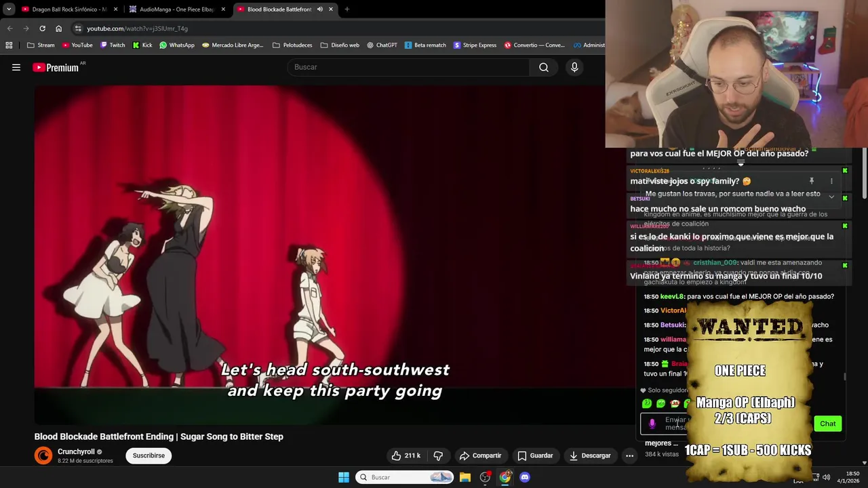Collapse pinned message chevron in chat
The height and width of the screenshot is (488, 868).
[831, 197]
